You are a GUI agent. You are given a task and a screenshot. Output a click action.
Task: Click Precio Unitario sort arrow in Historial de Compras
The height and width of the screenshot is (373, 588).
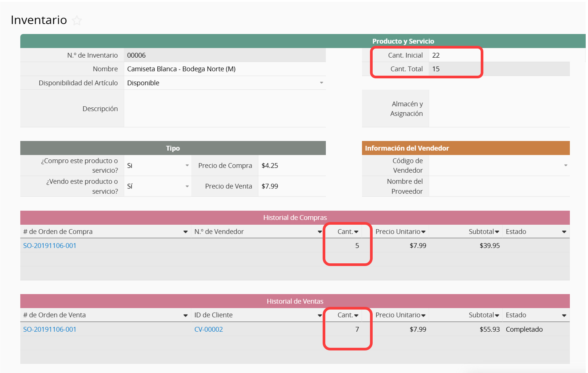point(423,232)
